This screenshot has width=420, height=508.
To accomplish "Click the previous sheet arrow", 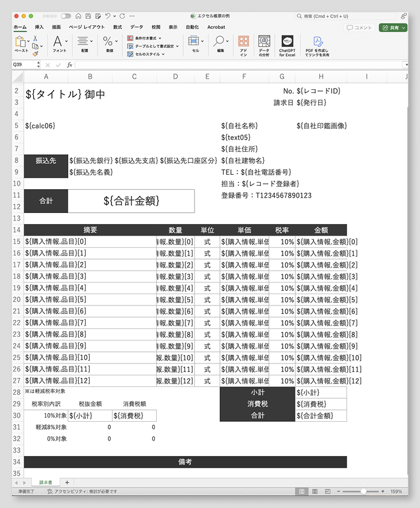I will pos(16,483).
